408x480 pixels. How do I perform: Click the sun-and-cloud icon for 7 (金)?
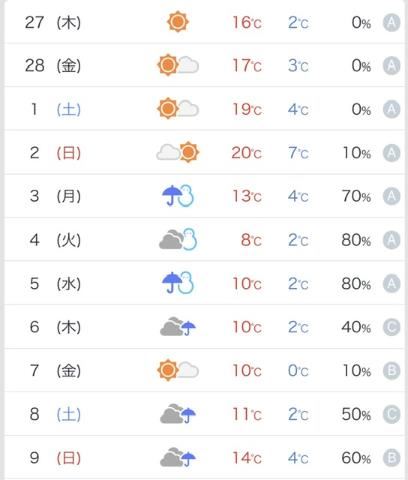coord(178,370)
